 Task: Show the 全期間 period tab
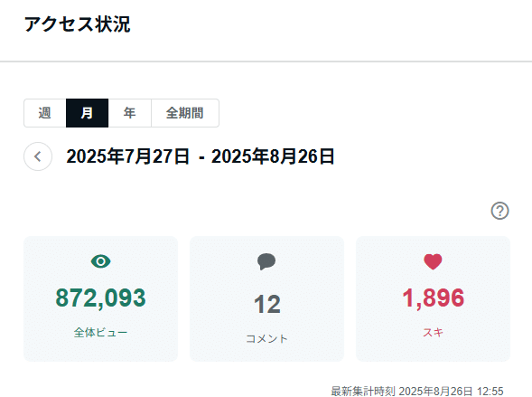pyautogui.click(x=185, y=113)
